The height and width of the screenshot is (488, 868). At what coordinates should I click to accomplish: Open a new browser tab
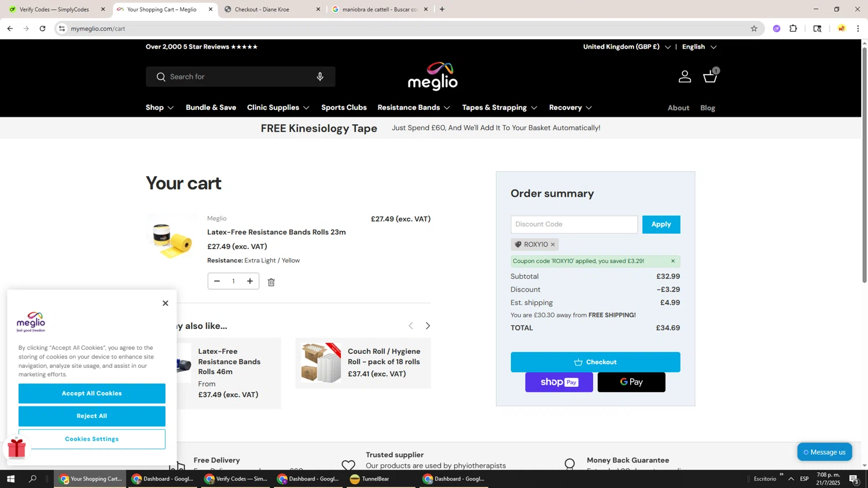442,9
